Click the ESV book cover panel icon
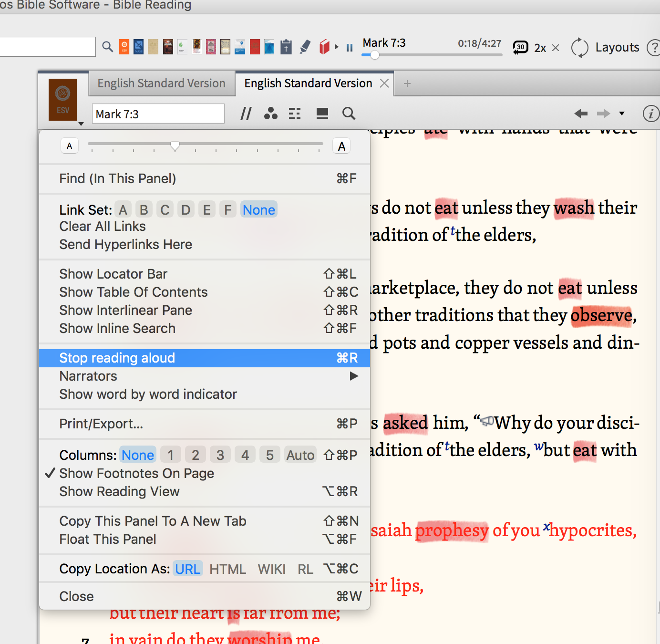The height and width of the screenshot is (644, 660). (x=62, y=100)
